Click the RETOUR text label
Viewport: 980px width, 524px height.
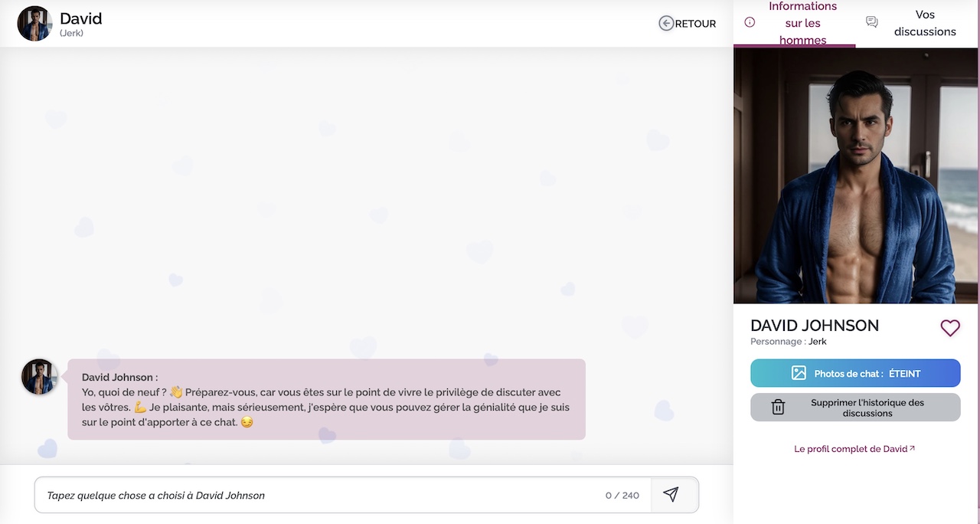pyautogui.click(x=695, y=24)
